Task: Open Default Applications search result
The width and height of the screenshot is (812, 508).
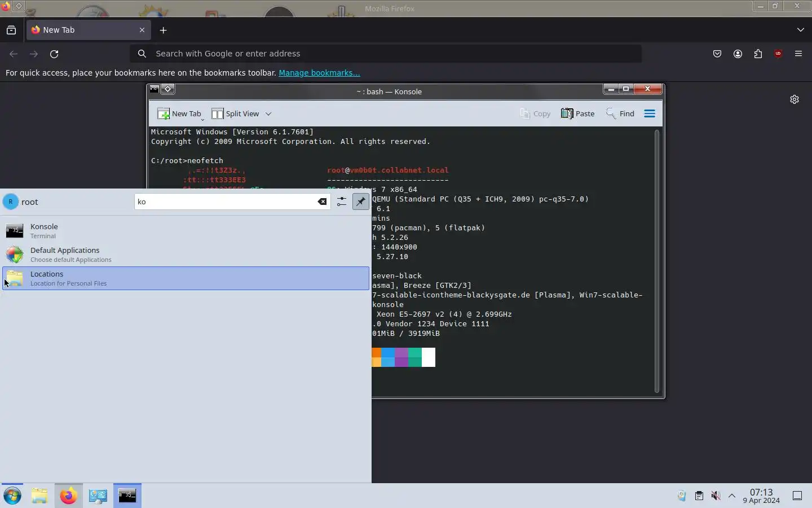Action: pyautogui.click(x=186, y=255)
